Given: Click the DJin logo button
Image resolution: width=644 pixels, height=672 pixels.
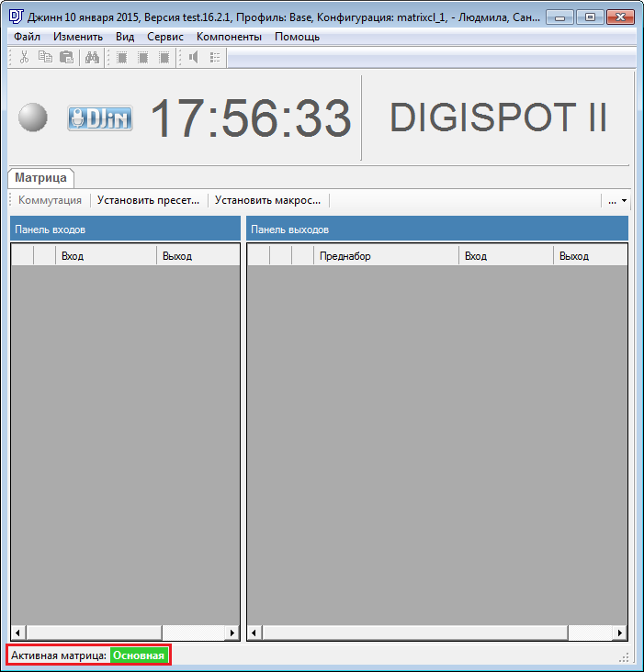Looking at the screenshot, I should click(100, 118).
